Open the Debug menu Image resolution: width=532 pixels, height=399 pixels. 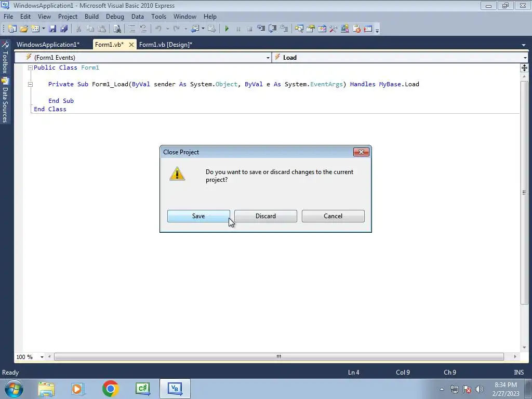pyautogui.click(x=115, y=16)
